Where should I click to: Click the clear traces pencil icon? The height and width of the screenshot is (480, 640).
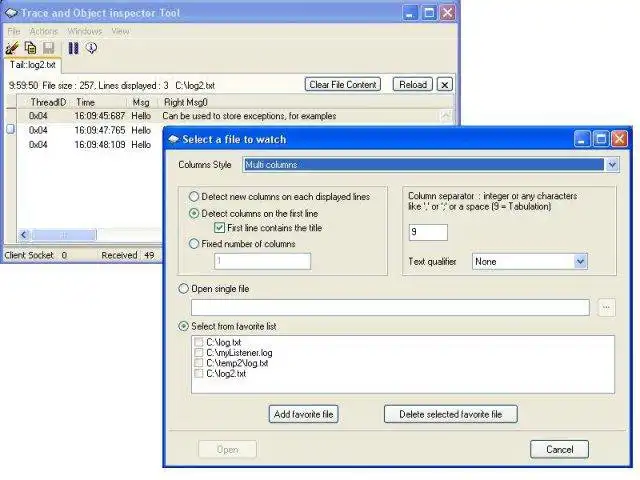click(x=12, y=48)
